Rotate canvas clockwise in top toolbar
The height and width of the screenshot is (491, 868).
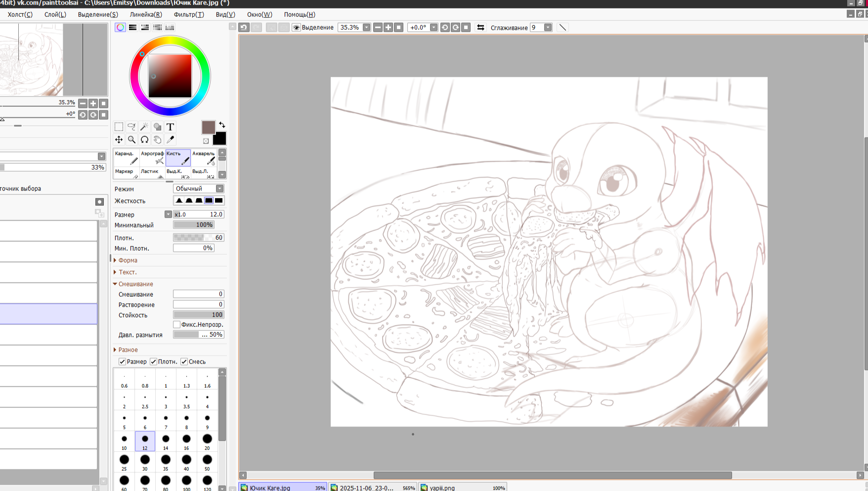455,28
